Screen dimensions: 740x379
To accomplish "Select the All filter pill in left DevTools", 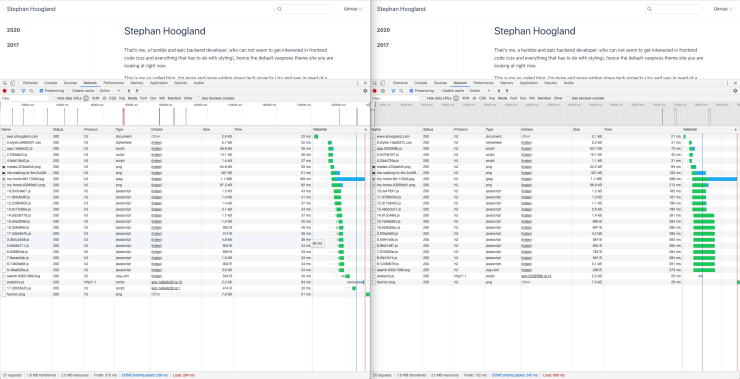I will click(86, 98).
